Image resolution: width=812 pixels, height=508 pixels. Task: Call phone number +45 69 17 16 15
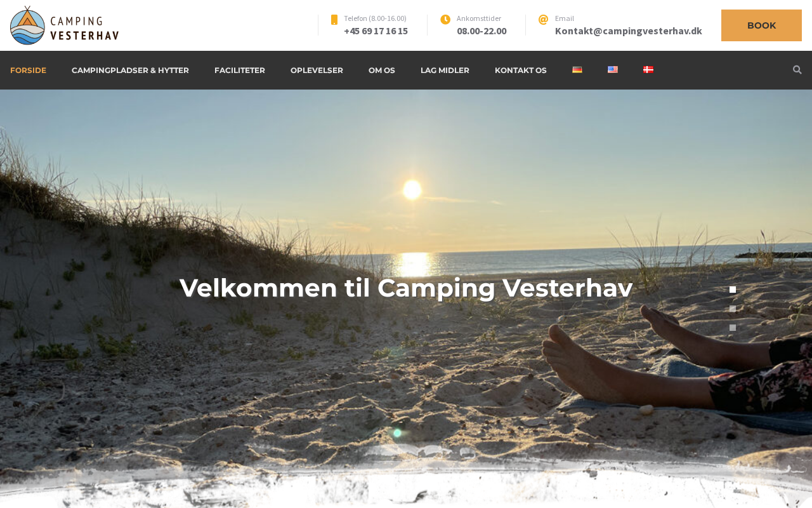click(376, 30)
